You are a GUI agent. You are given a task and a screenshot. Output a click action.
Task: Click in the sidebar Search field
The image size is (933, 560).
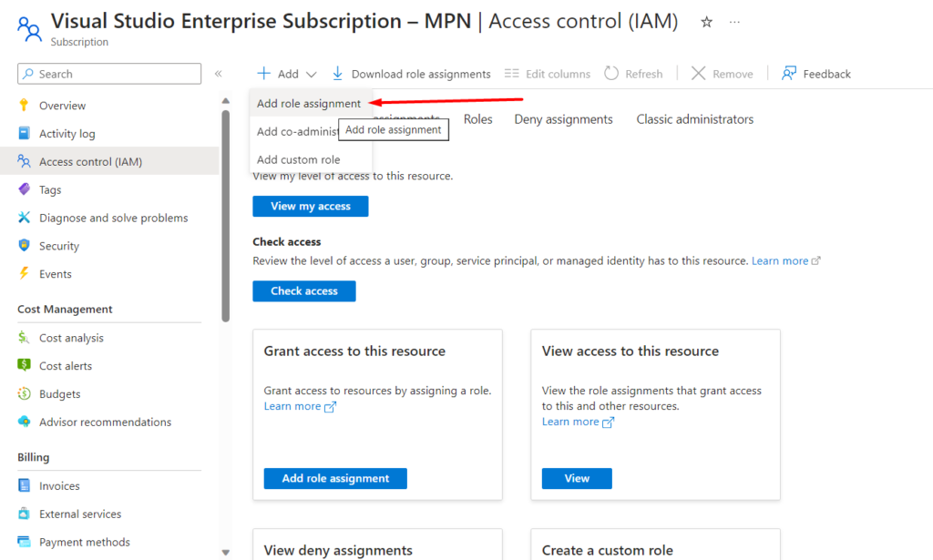pos(109,74)
